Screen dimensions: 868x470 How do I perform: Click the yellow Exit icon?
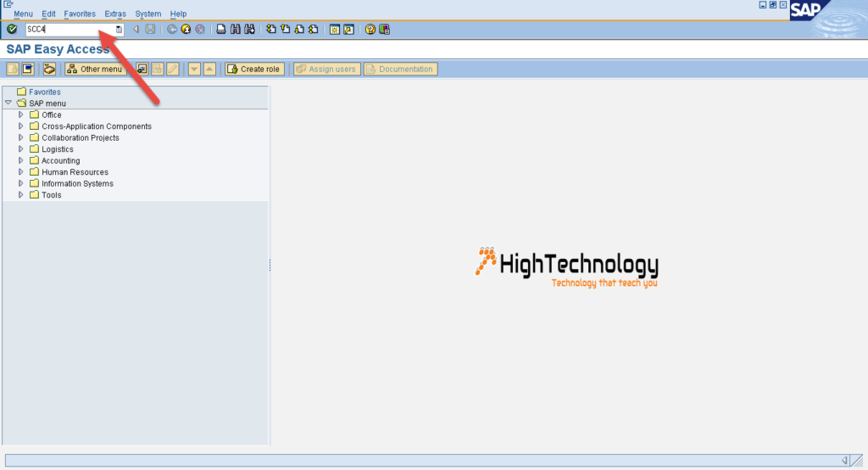tap(186, 29)
